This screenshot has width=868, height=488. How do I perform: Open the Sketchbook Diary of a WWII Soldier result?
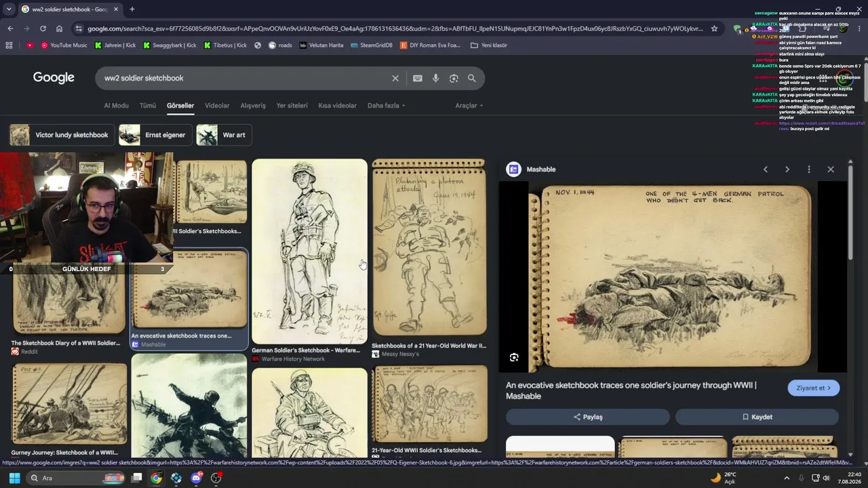coord(69,305)
